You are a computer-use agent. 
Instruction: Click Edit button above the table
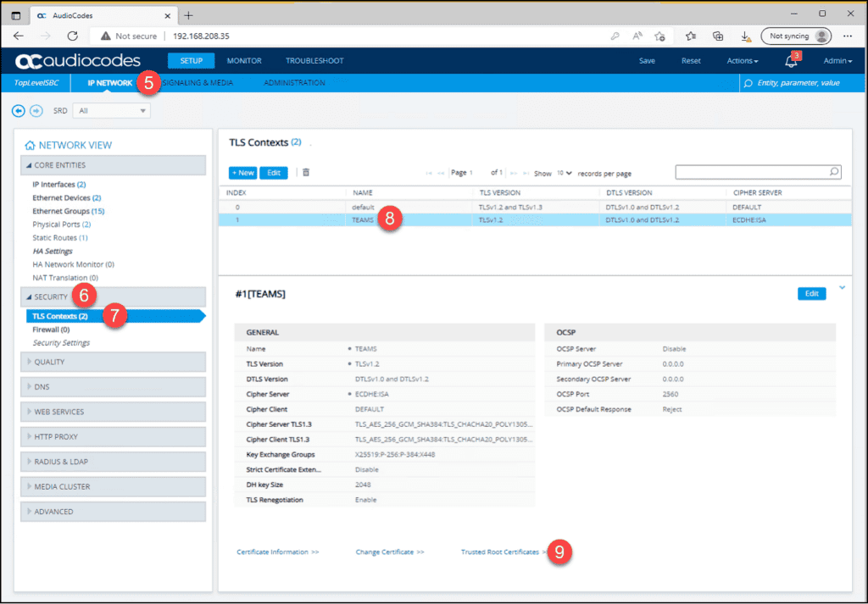(274, 173)
